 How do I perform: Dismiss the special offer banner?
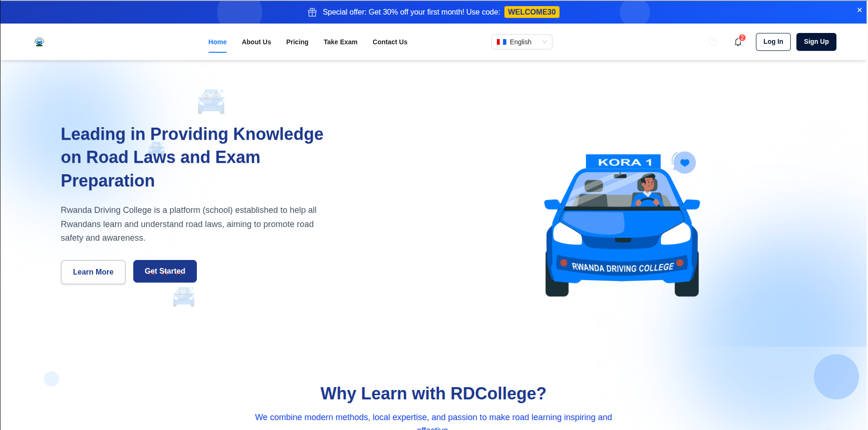(x=859, y=10)
